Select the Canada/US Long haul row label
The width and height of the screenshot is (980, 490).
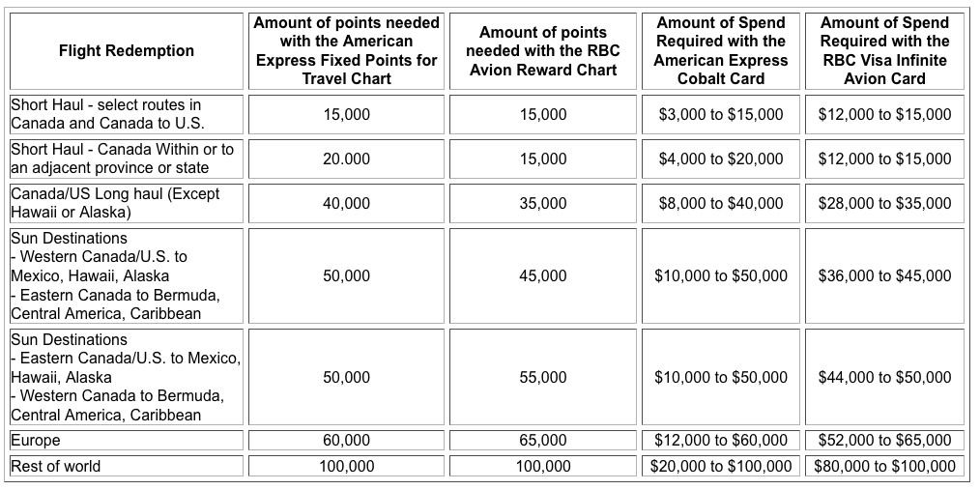click(127, 203)
